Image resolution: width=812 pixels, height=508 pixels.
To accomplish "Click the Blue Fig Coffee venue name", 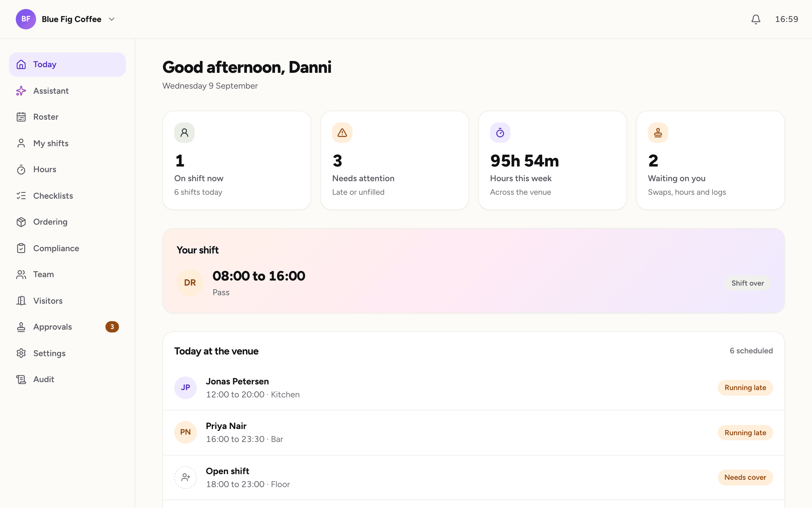I will click(71, 19).
